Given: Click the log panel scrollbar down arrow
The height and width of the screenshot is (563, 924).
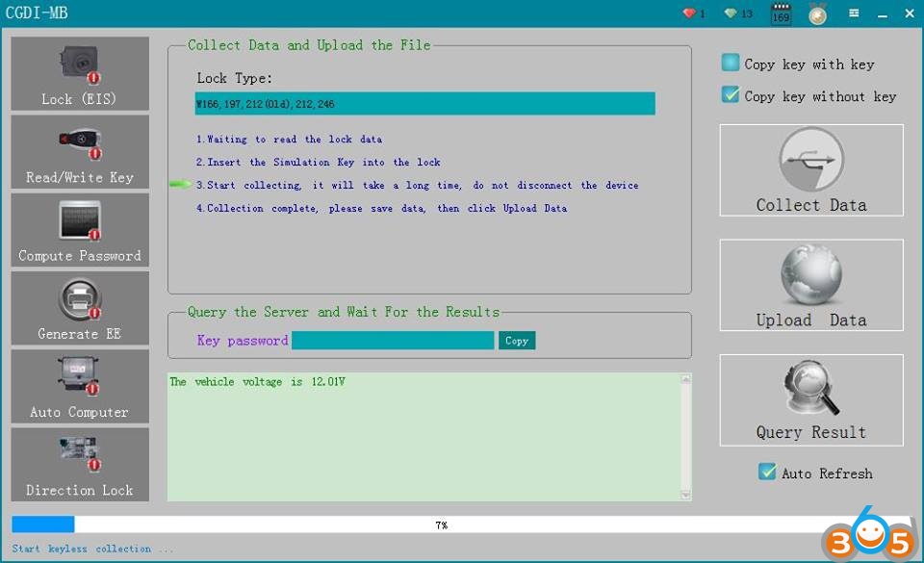Looking at the screenshot, I should (x=685, y=494).
